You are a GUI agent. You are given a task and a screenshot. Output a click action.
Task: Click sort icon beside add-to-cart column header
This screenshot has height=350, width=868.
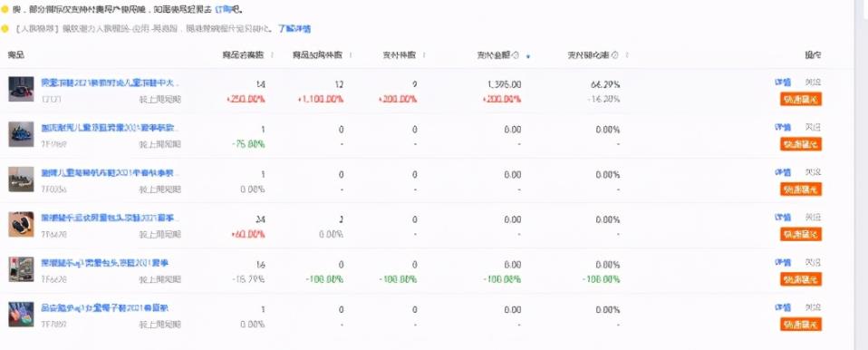(x=351, y=55)
